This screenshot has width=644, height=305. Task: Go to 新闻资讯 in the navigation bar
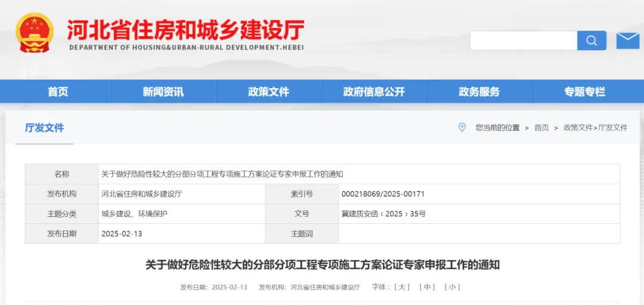click(x=163, y=92)
